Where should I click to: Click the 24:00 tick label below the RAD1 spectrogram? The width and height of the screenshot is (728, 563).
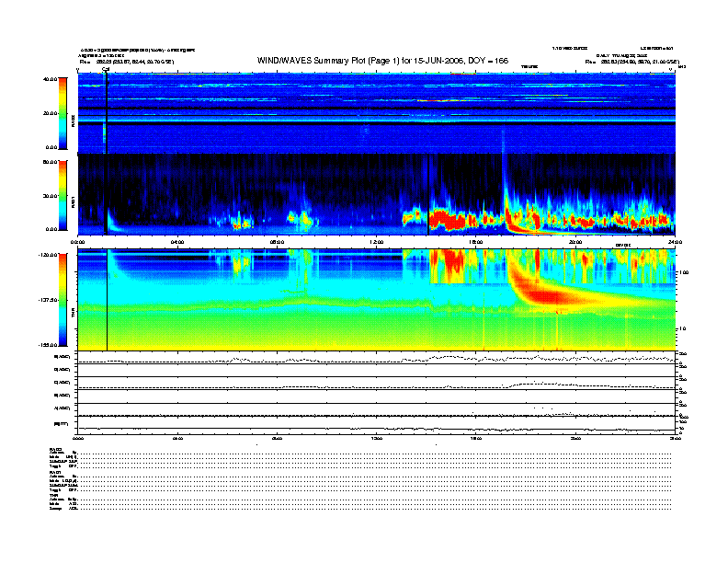tap(675, 242)
